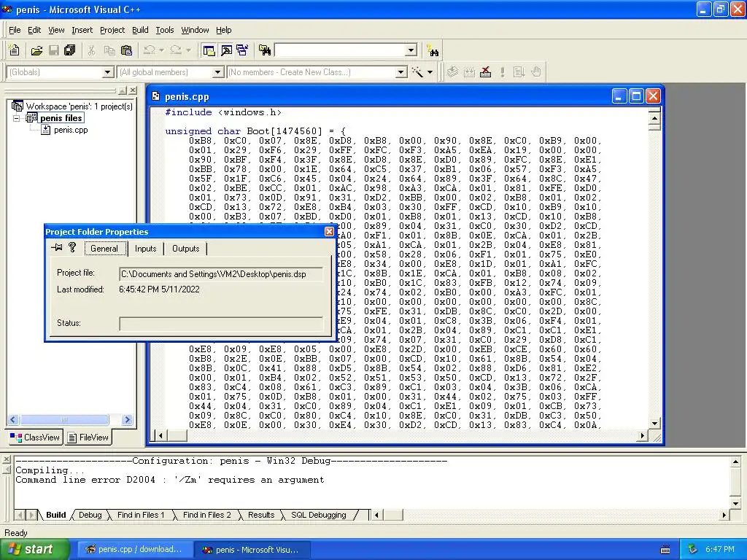Click the Search binoculars icon
Image resolution: width=747 pixels, height=560 pixels.
click(433, 50)
